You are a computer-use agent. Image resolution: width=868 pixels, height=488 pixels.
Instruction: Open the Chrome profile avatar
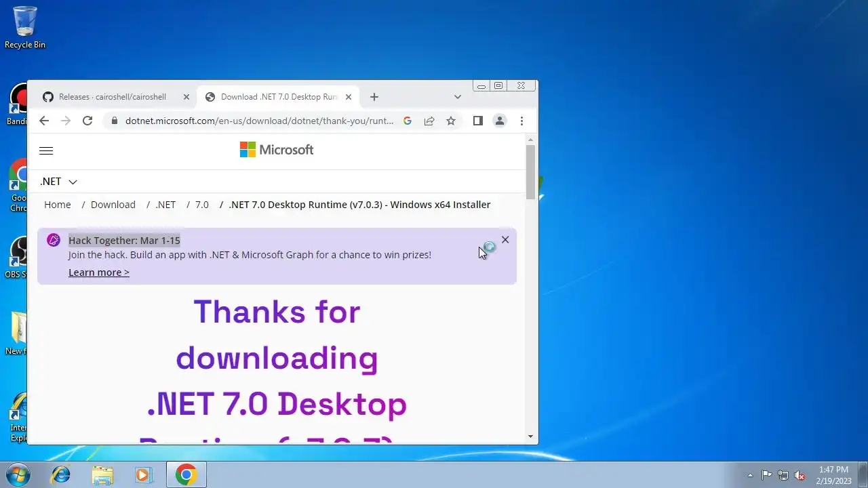[500, 121]
